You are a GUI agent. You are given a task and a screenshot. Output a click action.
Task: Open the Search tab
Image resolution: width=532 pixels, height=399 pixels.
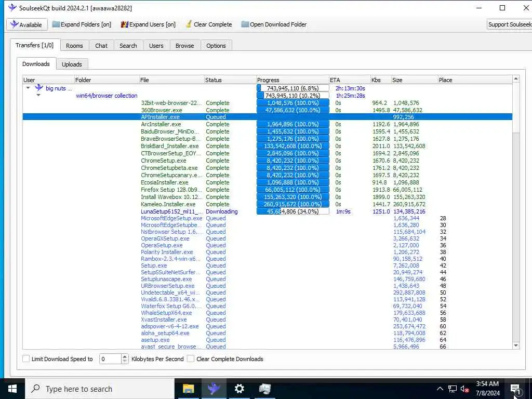tap(128, 46)
